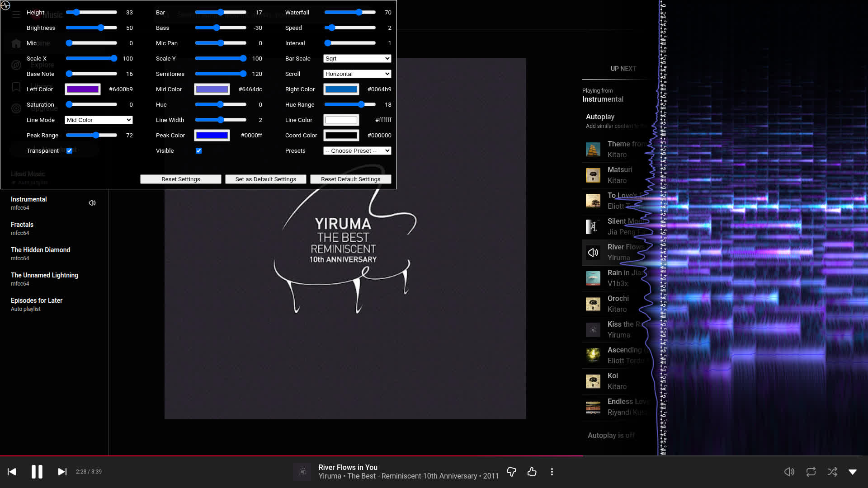The height and width of the screenshot is (488, 868).
Task: Open the Home sidebar icon
Action: (16, 43)
